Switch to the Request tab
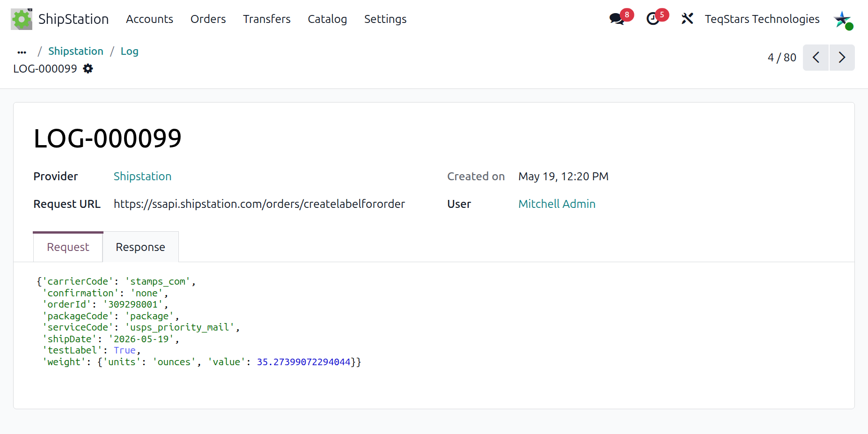The width and height of the screenshot is (868, 434). coord(68,247)
